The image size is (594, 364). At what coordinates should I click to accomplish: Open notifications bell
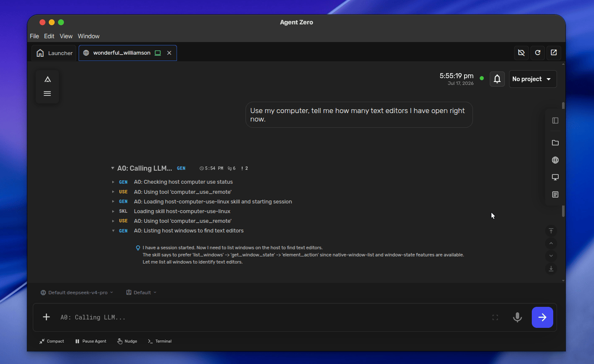(497, 79)
